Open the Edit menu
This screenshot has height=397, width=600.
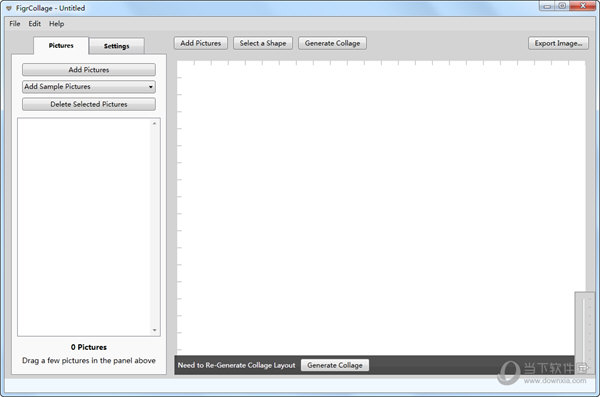(34, 24)
